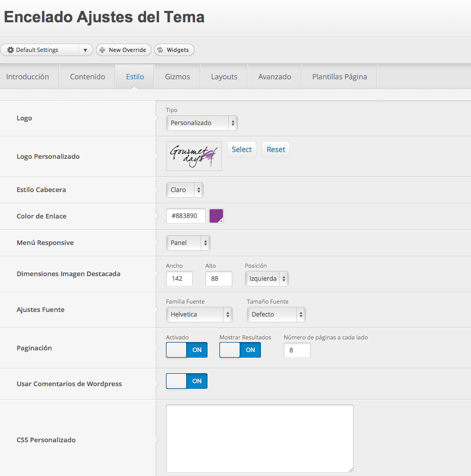Click the Gourmet days logo thumbnail
Viewport: 471px width, 476px height.
tap(194, 156)
